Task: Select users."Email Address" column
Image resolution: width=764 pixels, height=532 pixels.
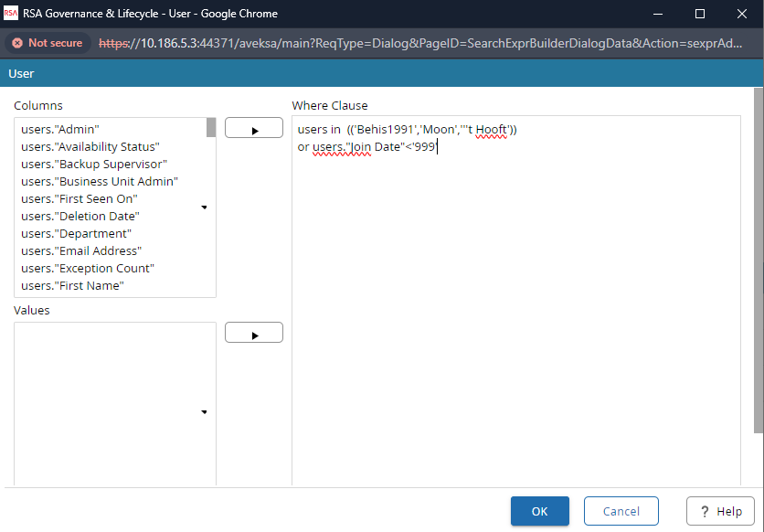Action: tap(81, 251)
